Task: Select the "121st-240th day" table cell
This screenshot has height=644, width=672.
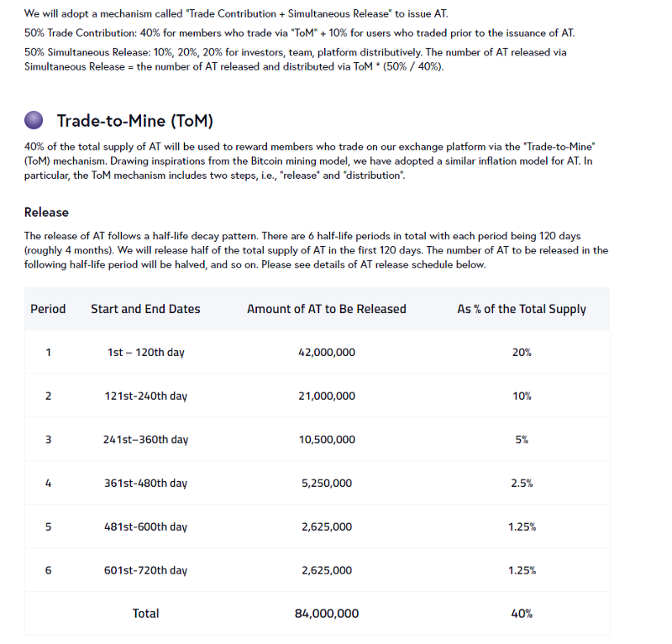Action: 145,396
